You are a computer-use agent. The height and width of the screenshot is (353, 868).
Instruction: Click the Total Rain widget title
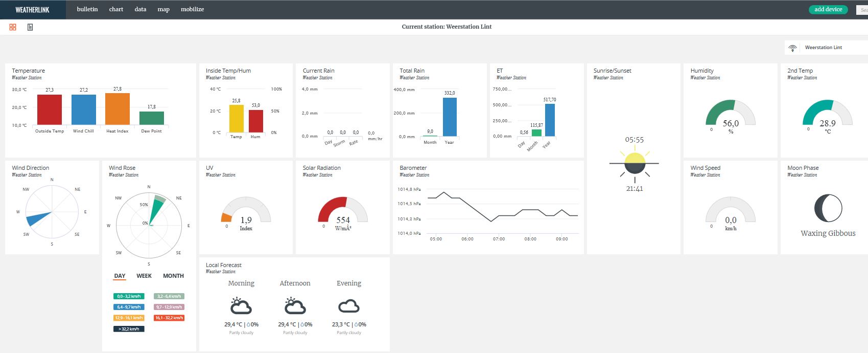click(x=412, y=71)
